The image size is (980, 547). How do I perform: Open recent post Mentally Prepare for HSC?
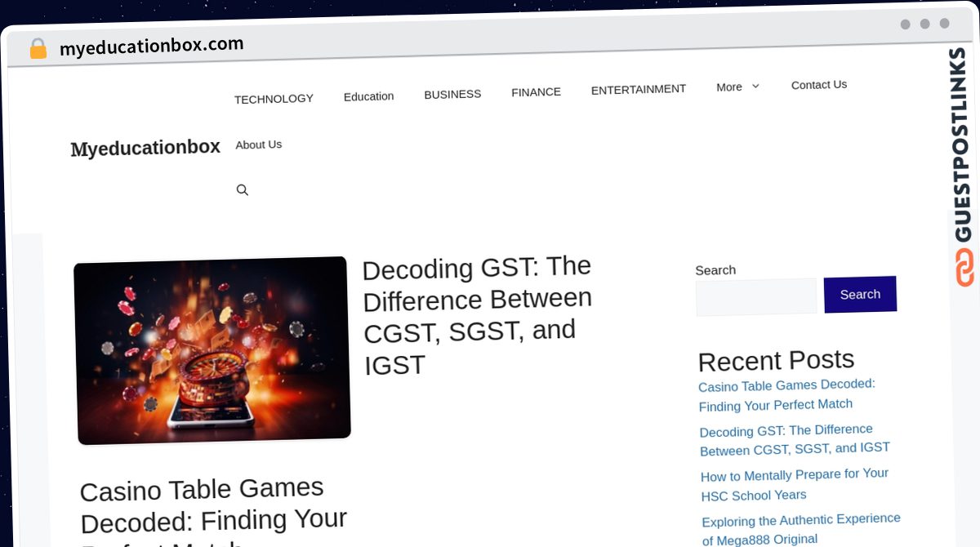pyautogui.click(x=795, y=484)
